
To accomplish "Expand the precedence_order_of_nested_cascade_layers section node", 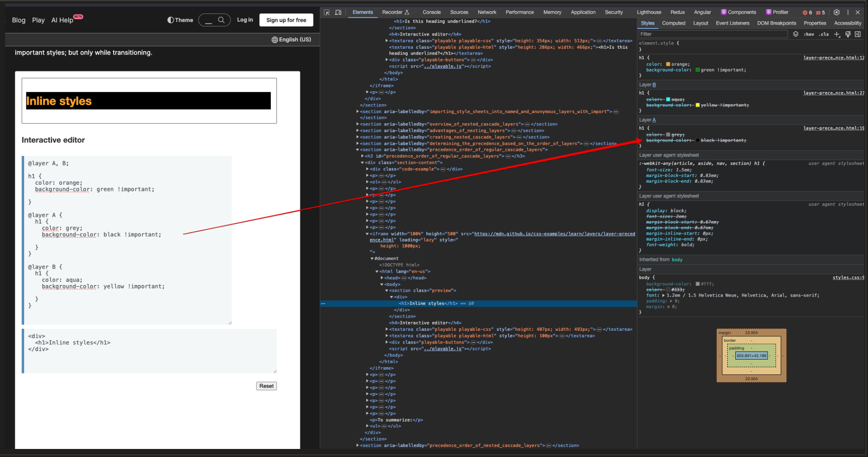I will (x=358, y=446).
